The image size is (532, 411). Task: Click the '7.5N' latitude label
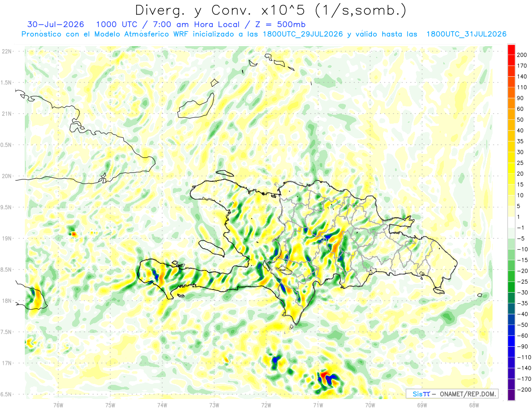(7, 332)
